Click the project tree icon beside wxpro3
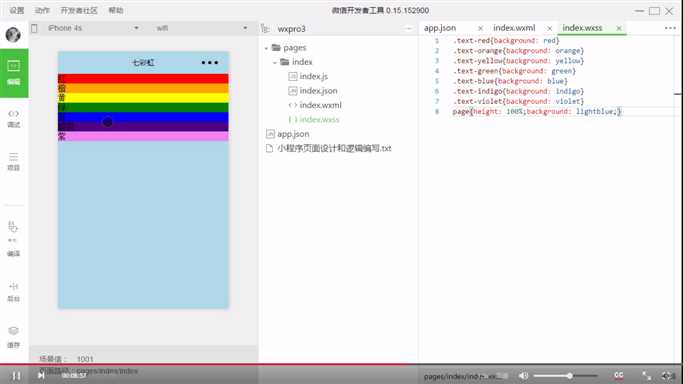The height and width of the screenshot is (384, 683). [265, 29]
